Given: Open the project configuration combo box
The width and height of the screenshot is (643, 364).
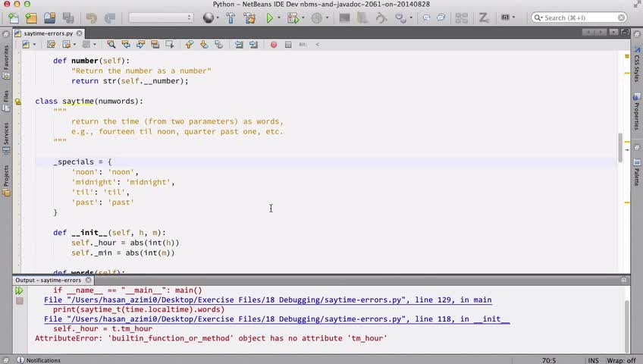Looking at the screenshot, I should (x=161, y=17).
